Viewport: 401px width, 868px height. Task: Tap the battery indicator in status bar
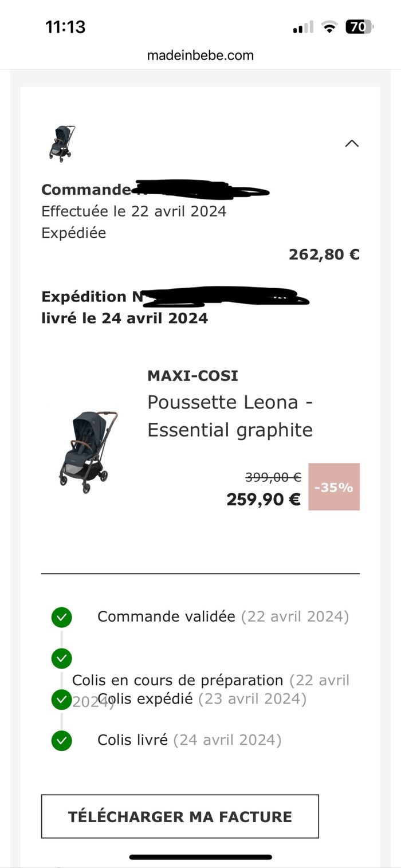359,27
